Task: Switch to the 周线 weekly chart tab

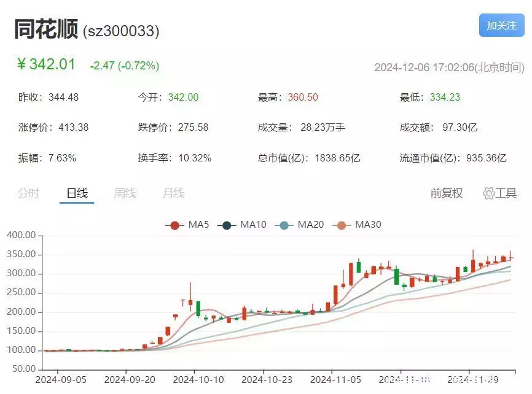Action: point(125,193)
